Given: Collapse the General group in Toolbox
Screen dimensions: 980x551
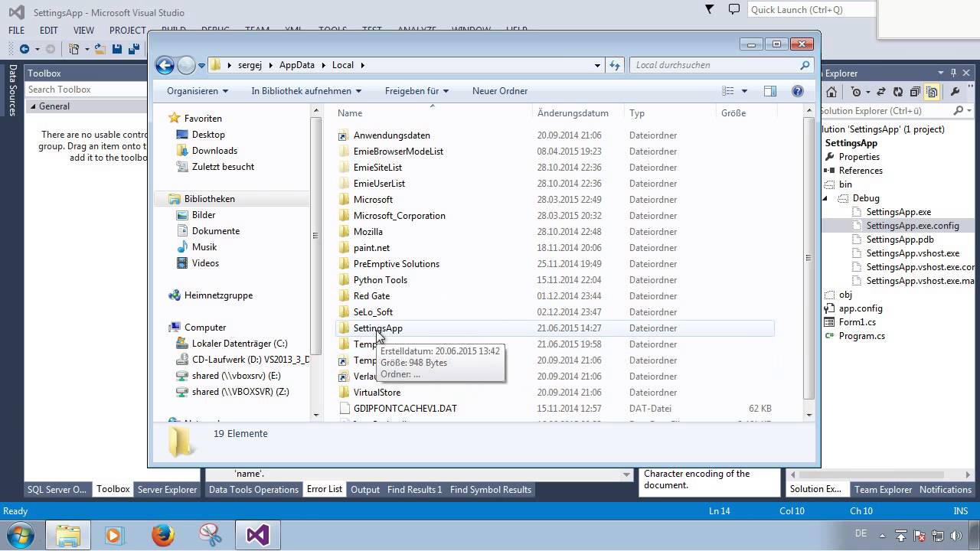Looking at the screenshot, I should [33, 106].
